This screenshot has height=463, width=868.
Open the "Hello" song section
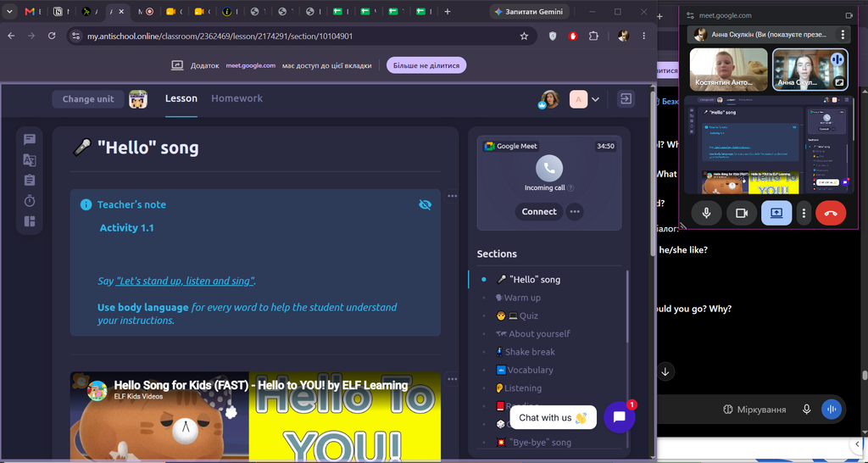(528, 280)
